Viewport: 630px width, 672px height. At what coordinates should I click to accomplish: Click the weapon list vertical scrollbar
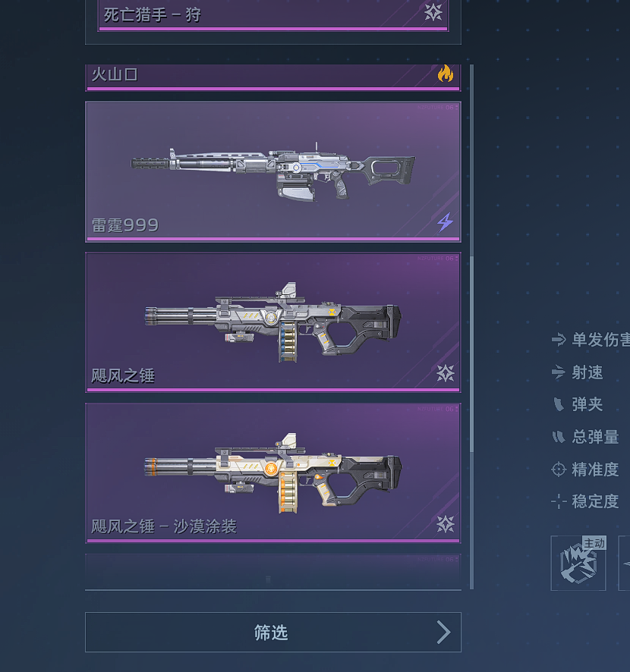pyautogui.click(x=472, y=327)
